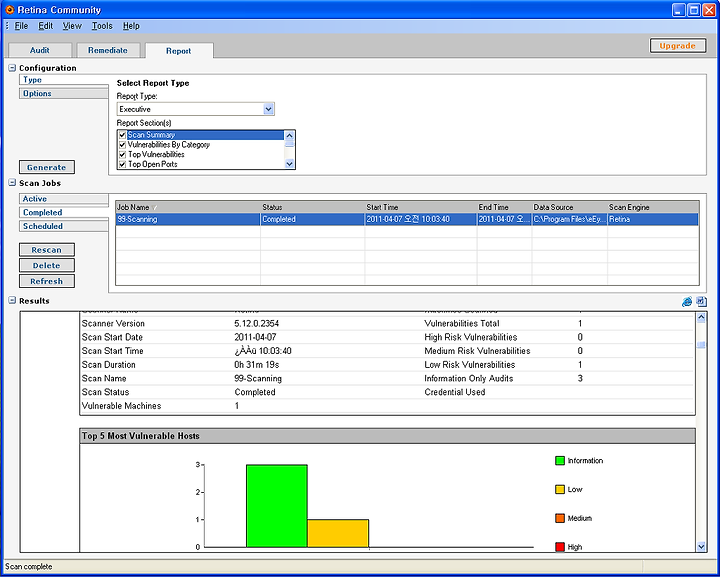
Task: Uncheck the Top Open Ports section
Action: (122, 164)
